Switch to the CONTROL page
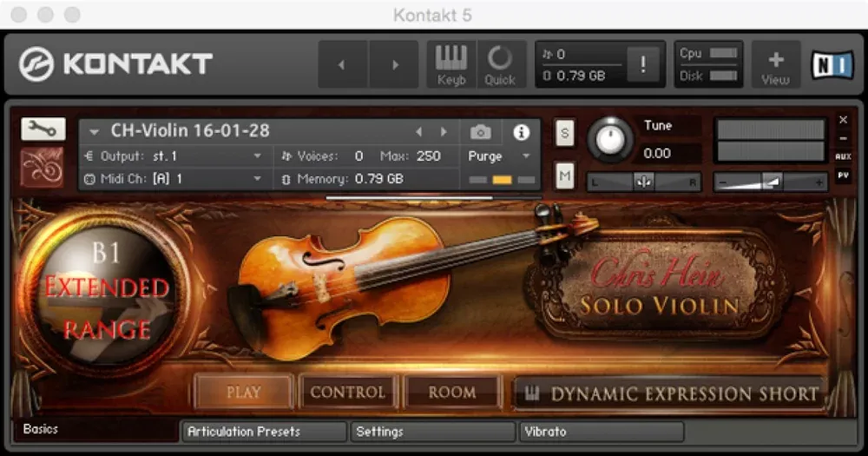 (x=348, y=393)
